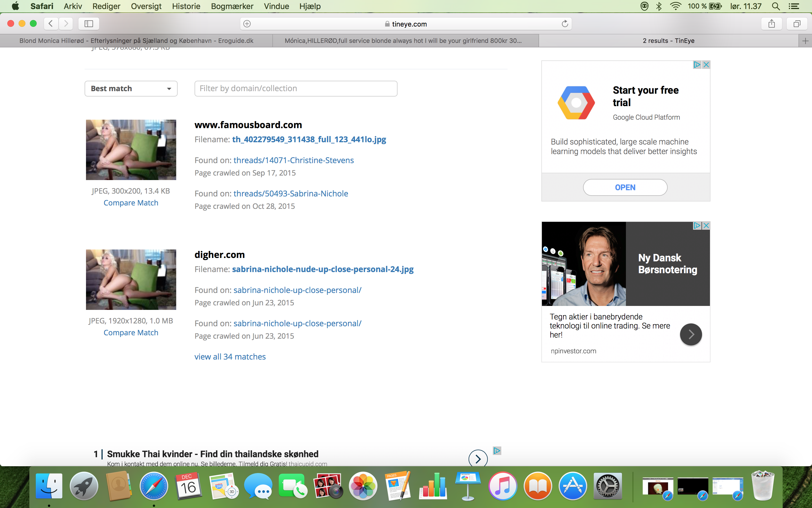This screenshot has width=812, height=508.
Task: Click view all 34 matches link
Action: 230,357
